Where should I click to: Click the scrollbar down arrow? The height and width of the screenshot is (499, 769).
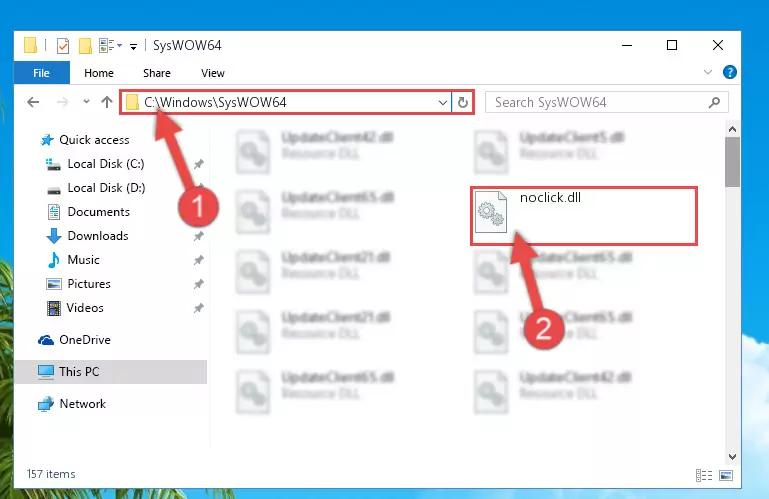pyautogui.click(x=732, y=457)
